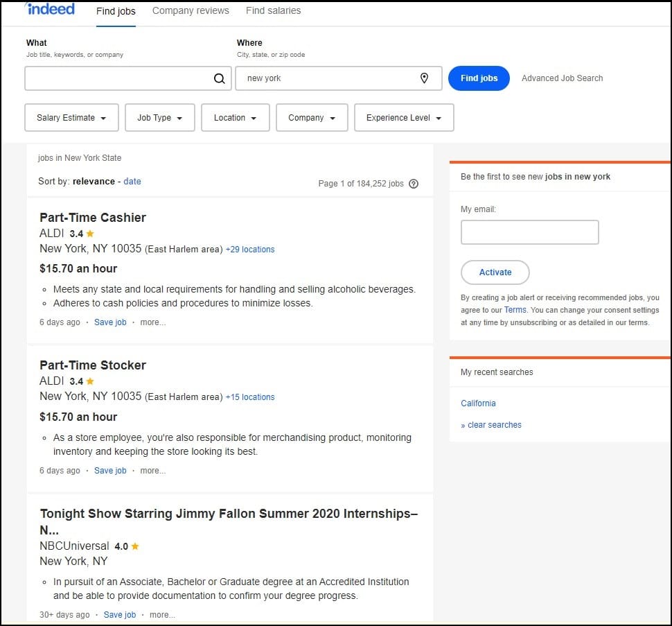The width and height of the screenshot is (672, 626).
Task: Show the +29 locations link
Action: click(250, 249)
